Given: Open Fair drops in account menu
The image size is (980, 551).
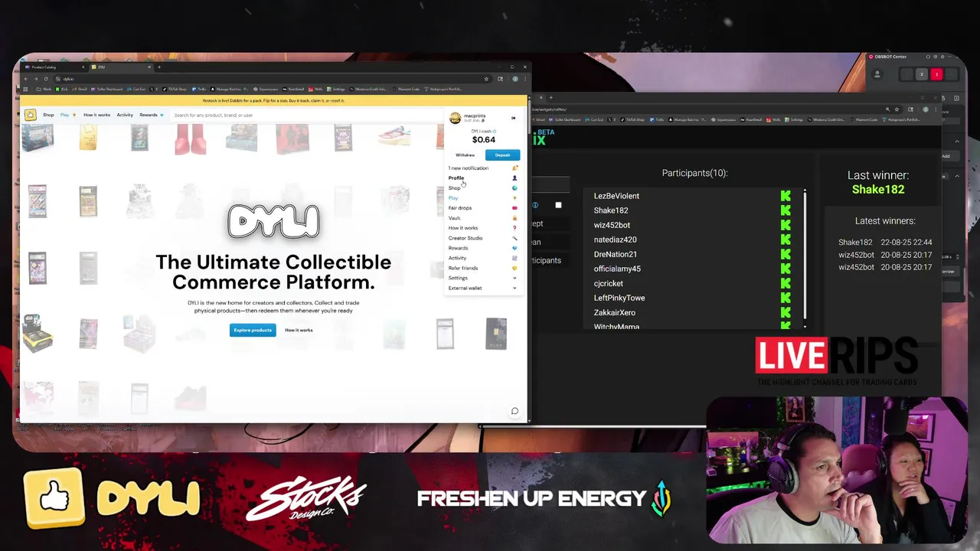Looking at the screenshot, I should coord(460,207).
